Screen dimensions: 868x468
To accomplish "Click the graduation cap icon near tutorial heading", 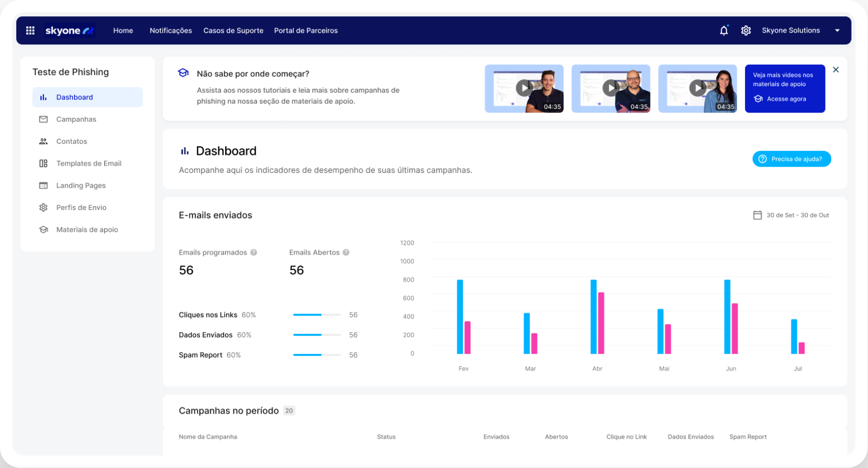I will click(183, 73).
